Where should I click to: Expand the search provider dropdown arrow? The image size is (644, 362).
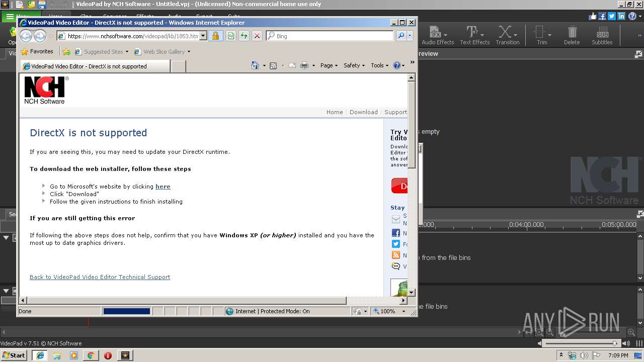tap(410, 36)
